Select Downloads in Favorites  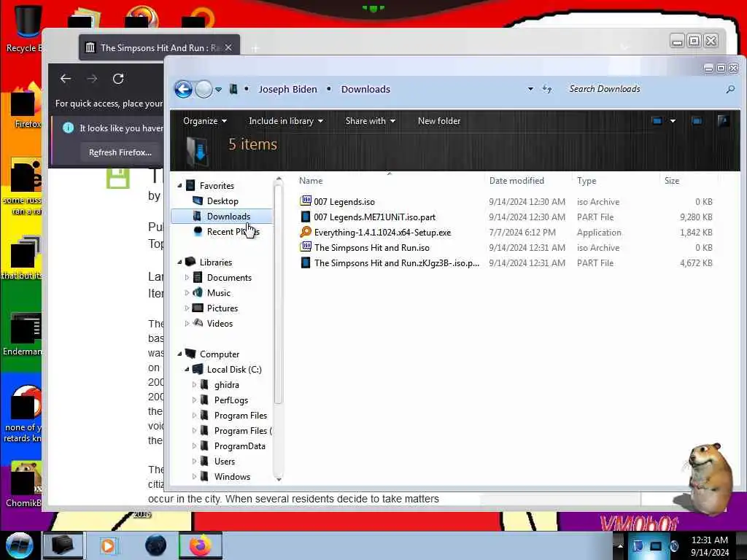(x=222, y=216)
